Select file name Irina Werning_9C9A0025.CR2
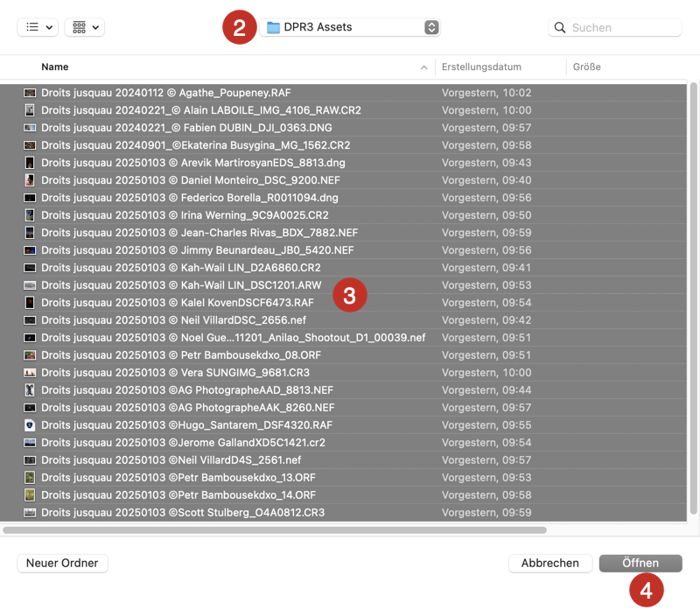Viewport: 700px width, 610px height. coord(185,215)
